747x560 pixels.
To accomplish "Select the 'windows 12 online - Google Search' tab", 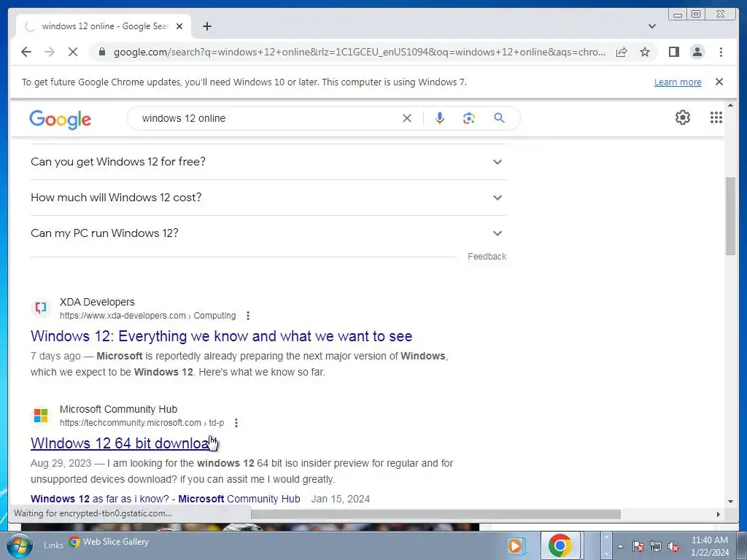I will [104, 26].
